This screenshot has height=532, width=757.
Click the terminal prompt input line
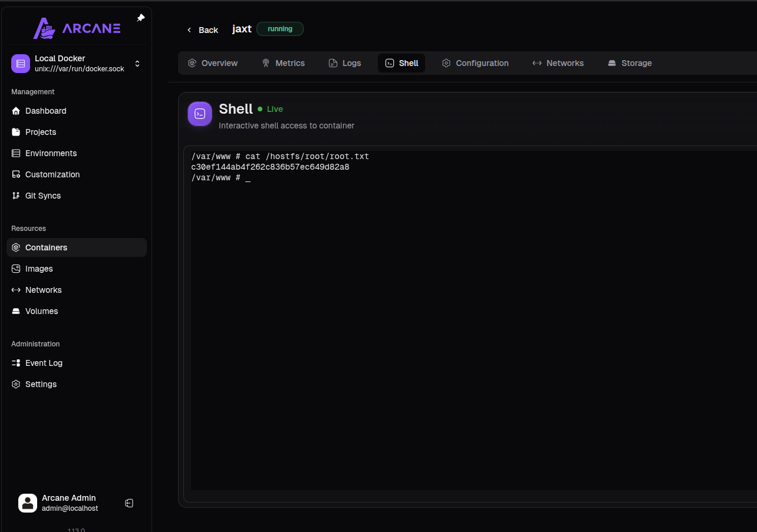221,178
